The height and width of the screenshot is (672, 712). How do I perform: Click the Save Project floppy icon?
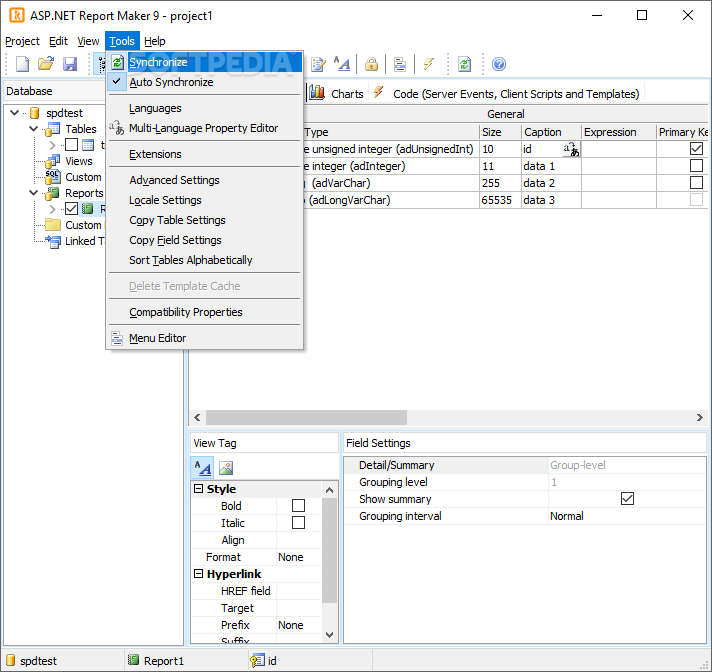(x=70, y=64)
